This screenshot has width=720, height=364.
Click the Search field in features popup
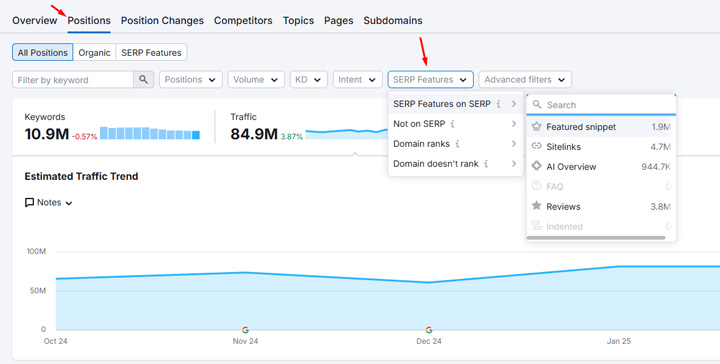pos(601,105)
